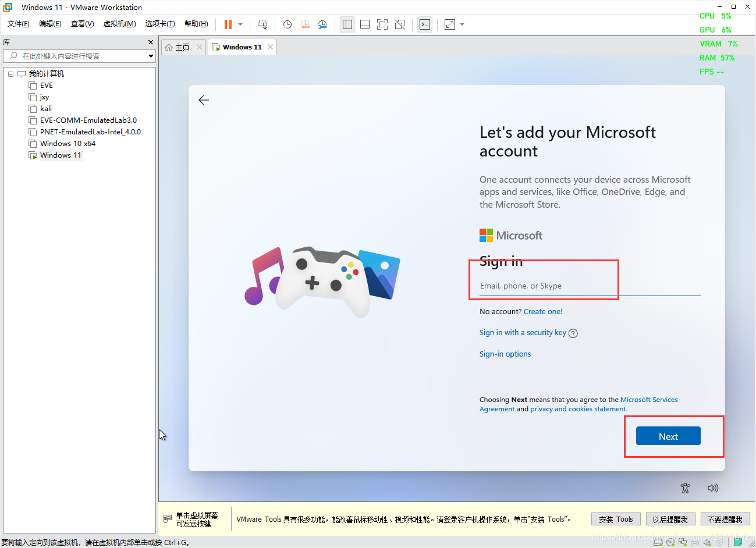The image size is (756, 548).
Task: Click the printer status bar icon
Action: tap(695, 542)
